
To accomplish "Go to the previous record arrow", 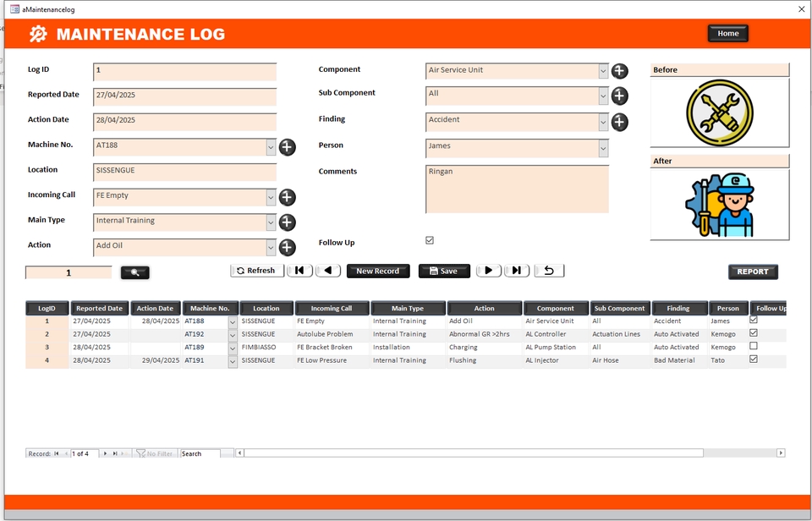I will tap(328, 271).
